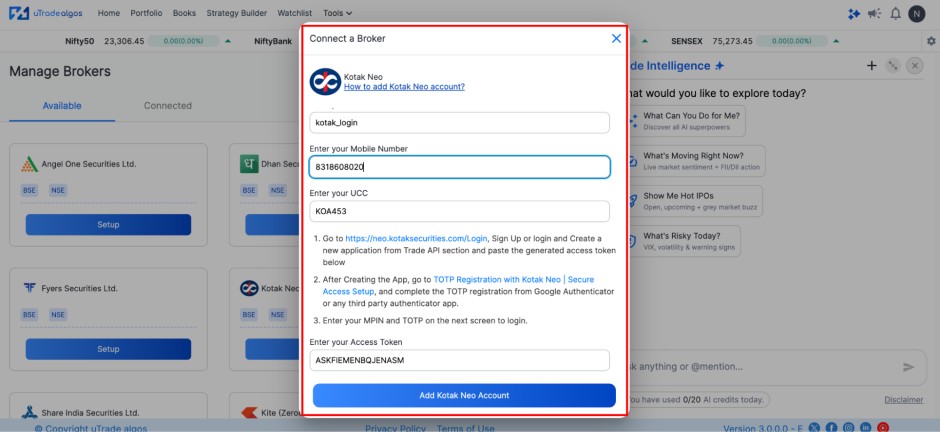This screenshot has height=432, width=940.
Task: Click the UCC field containing KOA453
Action: click(459, 212)
